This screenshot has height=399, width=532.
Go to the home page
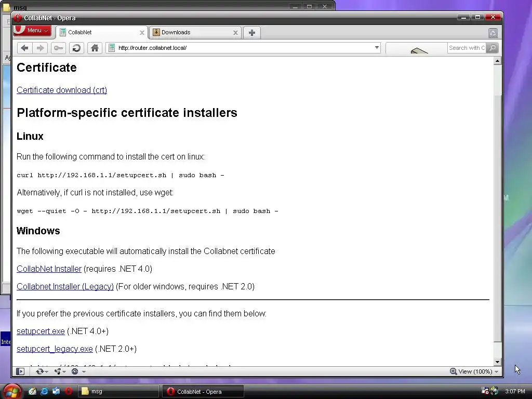[x=95, y=48]
